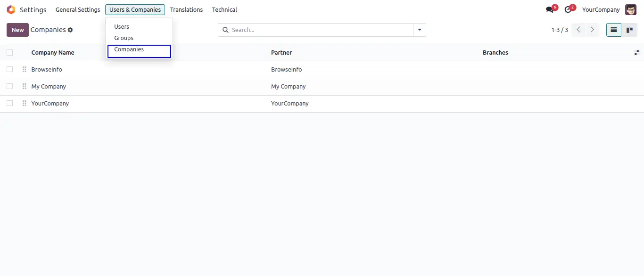Click the optional columns adjust icon

pyautogui.click(x=637, y=53)
